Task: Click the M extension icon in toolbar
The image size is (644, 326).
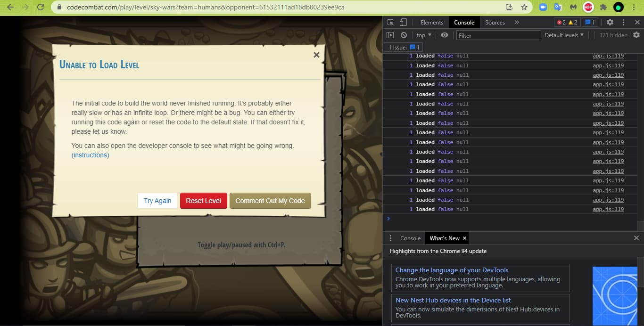Action: coord(573,7)
